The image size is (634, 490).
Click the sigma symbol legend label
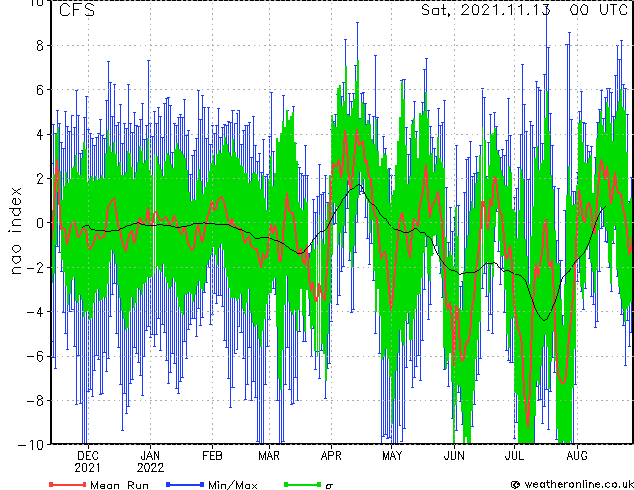[329, 486]
